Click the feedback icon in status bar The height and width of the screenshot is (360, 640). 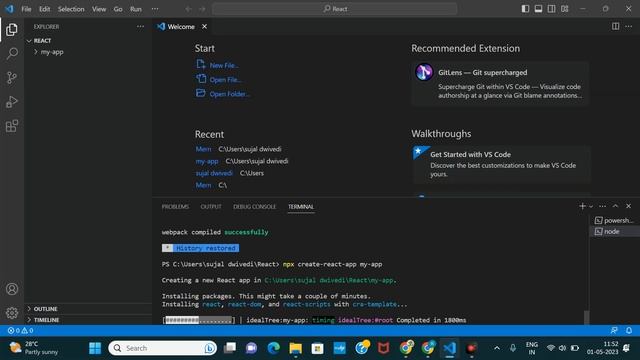pyautogui.click(x=614, y=331)
